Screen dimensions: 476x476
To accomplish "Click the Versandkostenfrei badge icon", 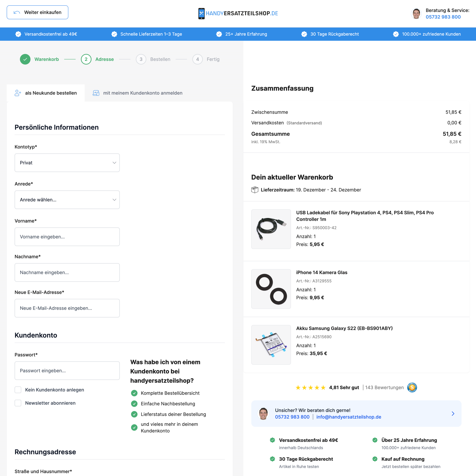I will (18, 34).
